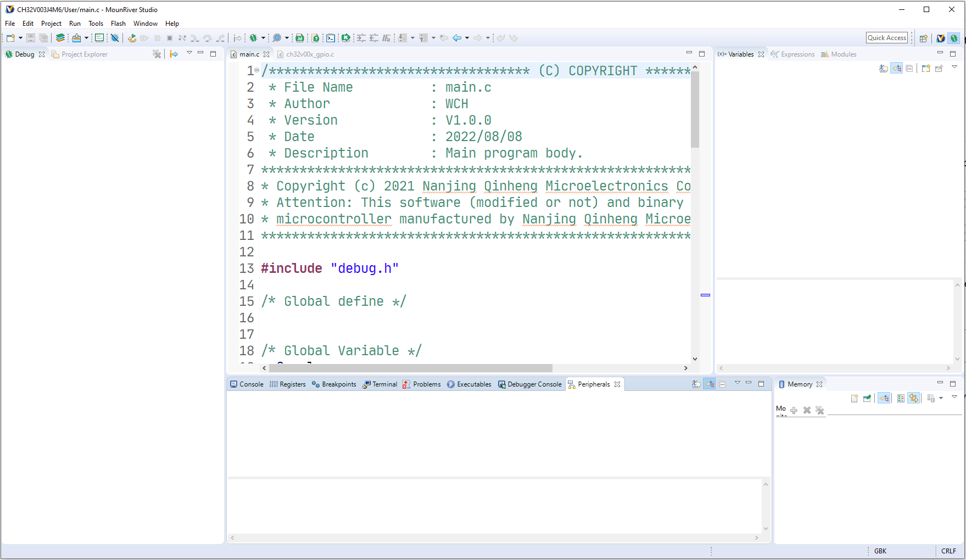Switch to the Expressions tab

coord(792,54)
